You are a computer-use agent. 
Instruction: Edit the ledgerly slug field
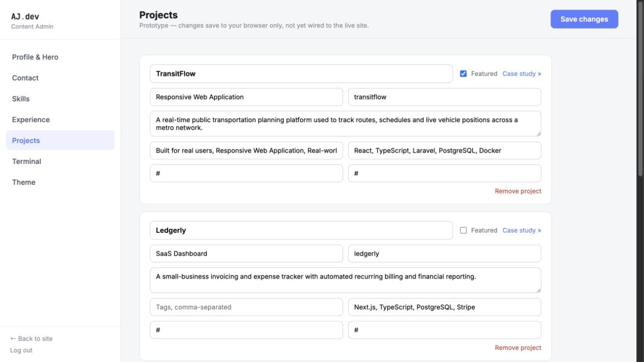(444, 254)
